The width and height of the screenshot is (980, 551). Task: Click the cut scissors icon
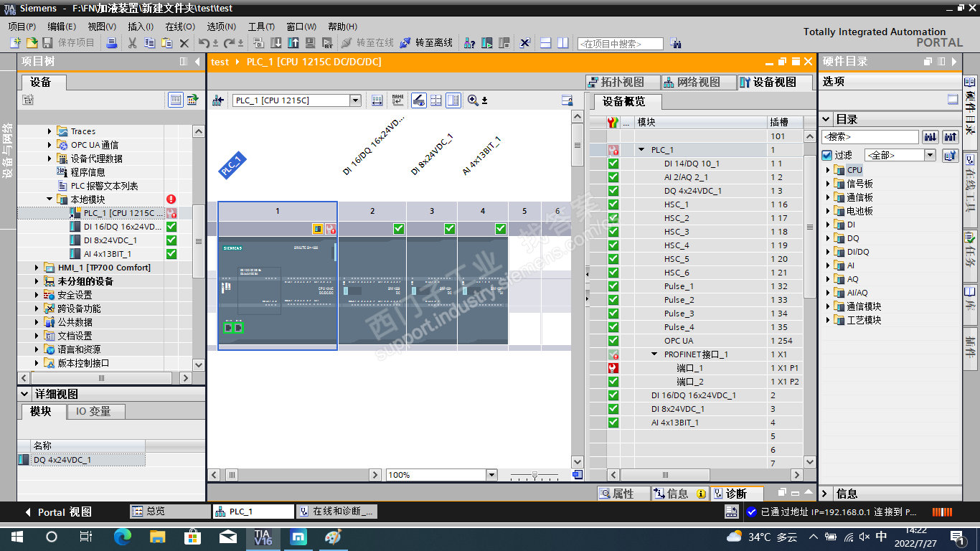coord(132,43)
